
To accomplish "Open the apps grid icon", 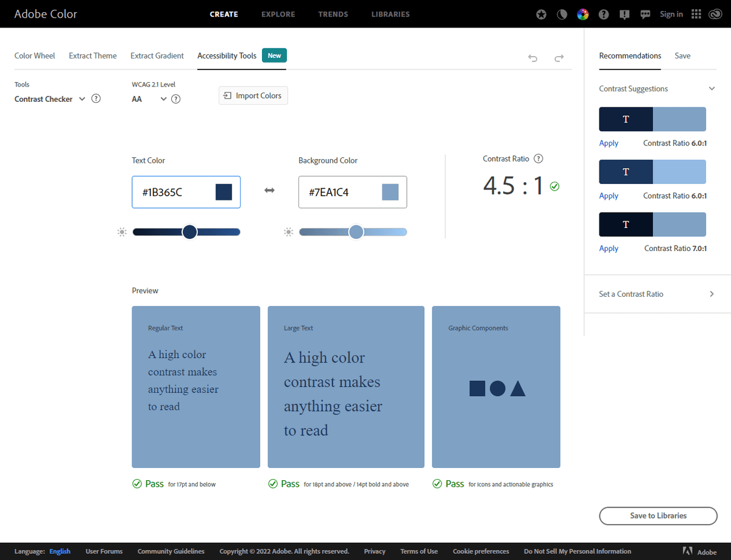I will 696,14.
